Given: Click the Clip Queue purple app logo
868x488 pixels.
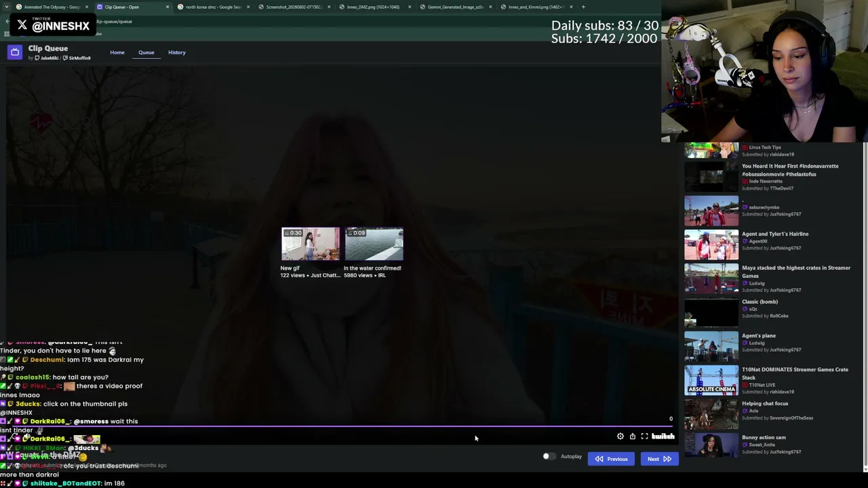Looking at the screenshot, I should coord(15,52).
